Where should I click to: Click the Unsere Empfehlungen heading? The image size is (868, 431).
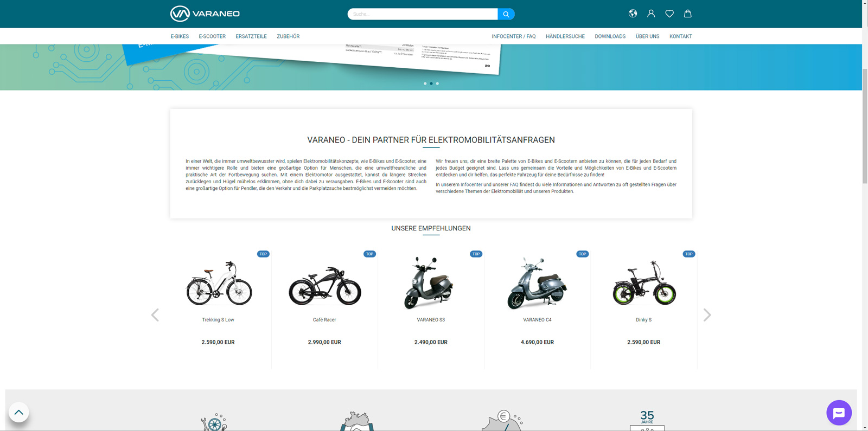[431, 229]
